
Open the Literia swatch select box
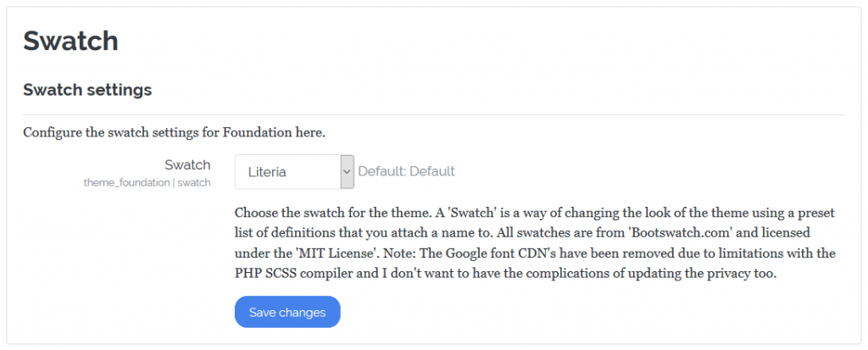coord(294,172)
